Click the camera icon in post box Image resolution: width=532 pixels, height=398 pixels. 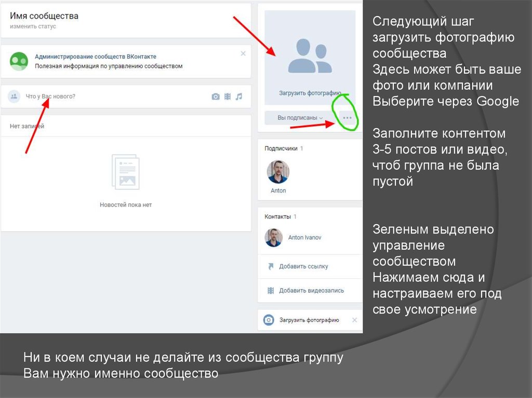click(x=216, y=97)
